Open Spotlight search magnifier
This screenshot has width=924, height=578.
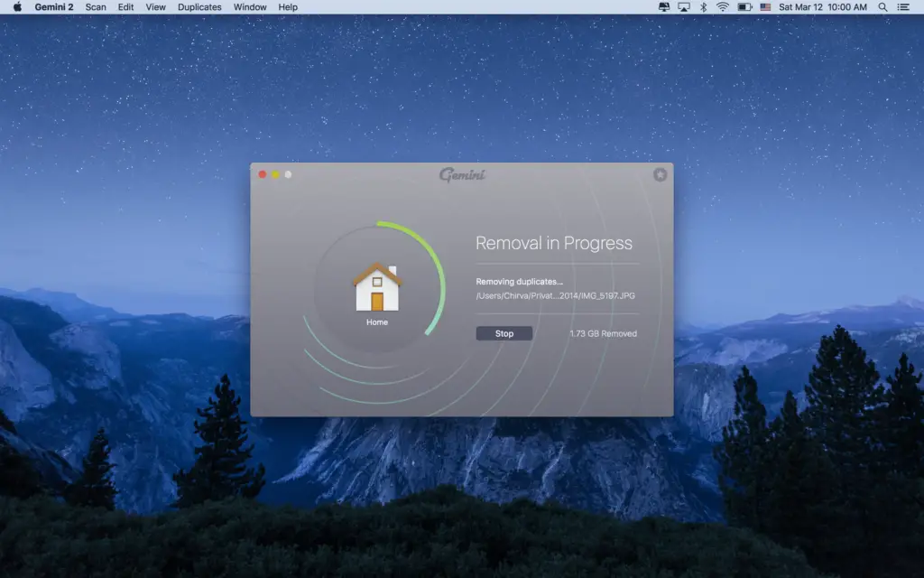pos(882,7)
